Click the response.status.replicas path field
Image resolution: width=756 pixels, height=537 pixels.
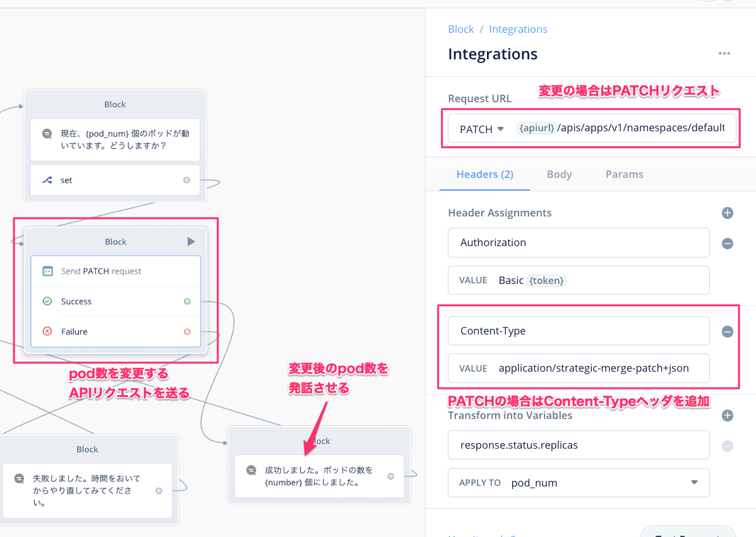[x=579, y=445]
